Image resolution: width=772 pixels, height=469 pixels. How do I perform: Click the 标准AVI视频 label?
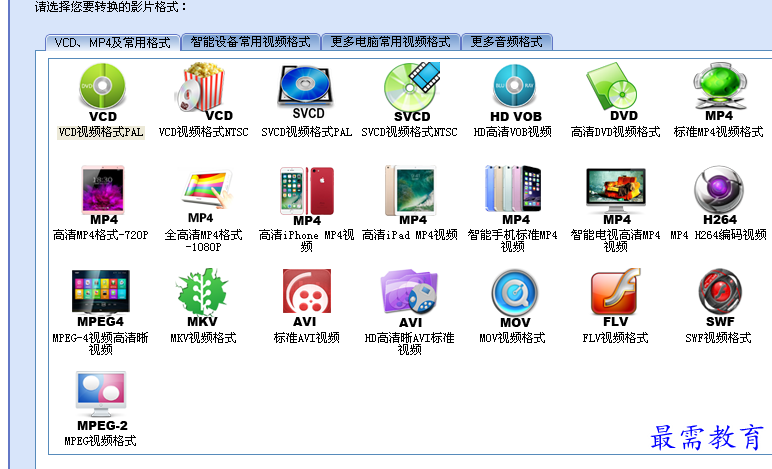click(x=306, y=338)
